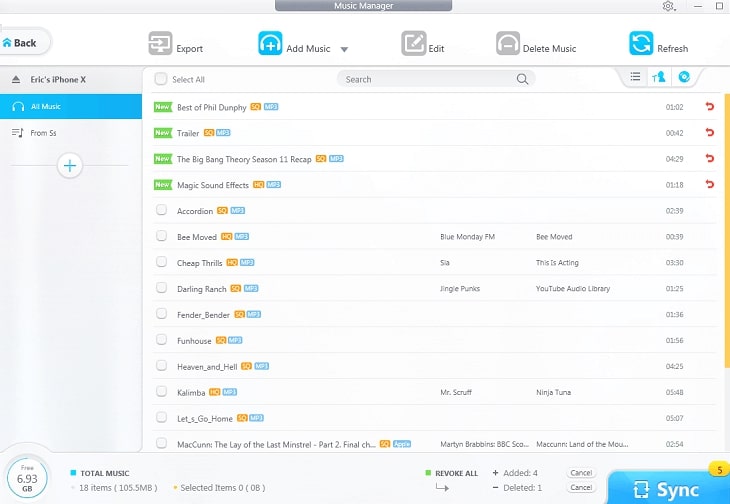
Task: Click Mr. Scruff artist name
Action: (x=456, y=392)
